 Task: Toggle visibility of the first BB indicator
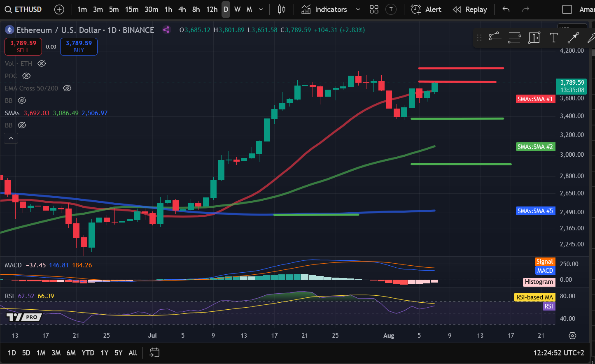point(22,100)
